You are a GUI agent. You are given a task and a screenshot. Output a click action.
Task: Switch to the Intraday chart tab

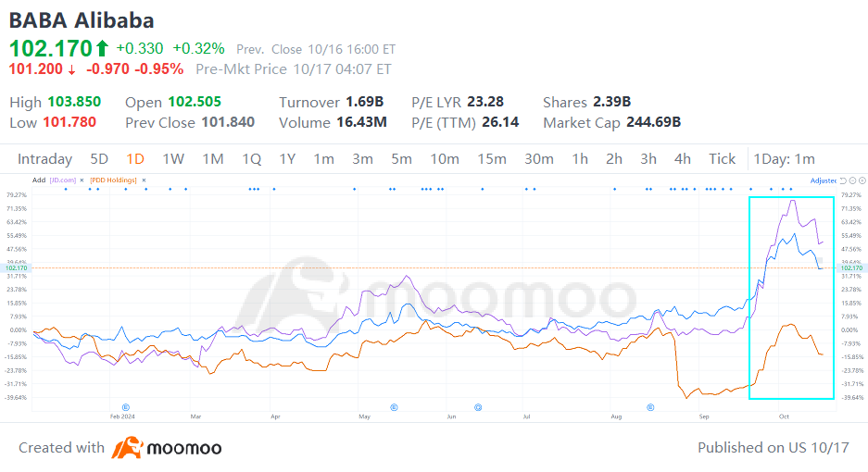coord(44,159)
